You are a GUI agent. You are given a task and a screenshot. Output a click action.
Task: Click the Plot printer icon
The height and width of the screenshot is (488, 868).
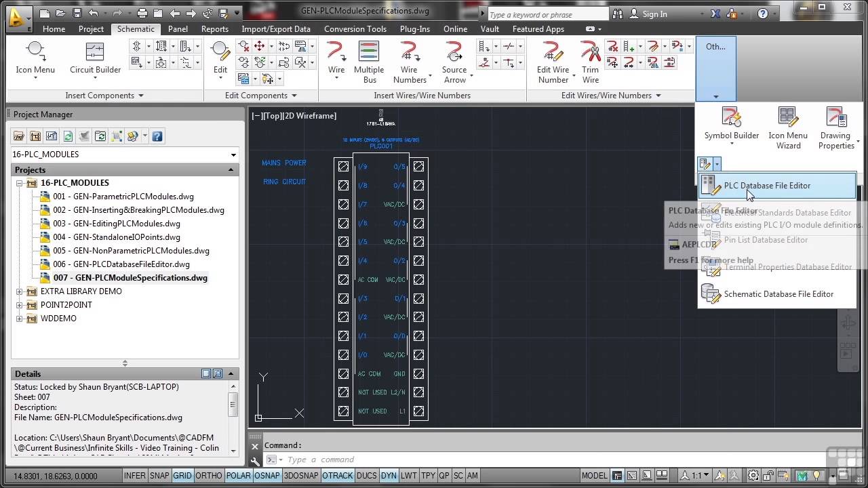142,13
